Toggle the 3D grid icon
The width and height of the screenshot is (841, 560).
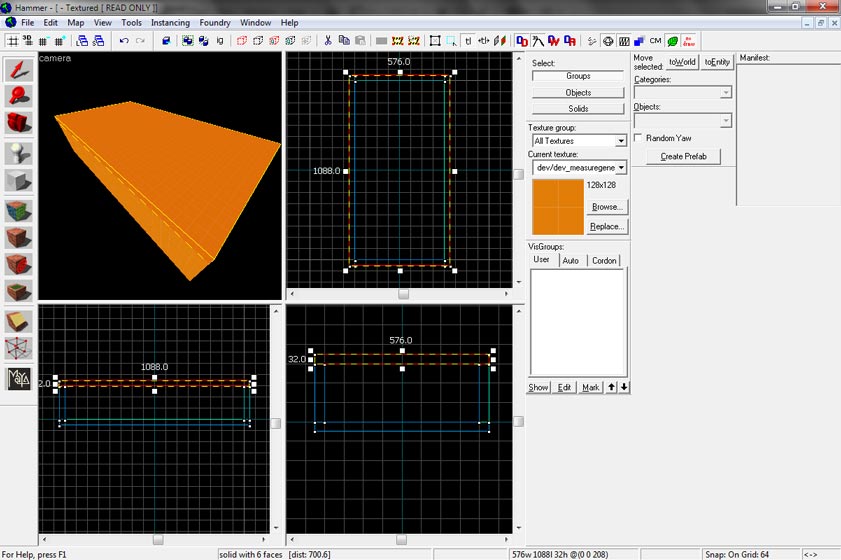(27, 41)
